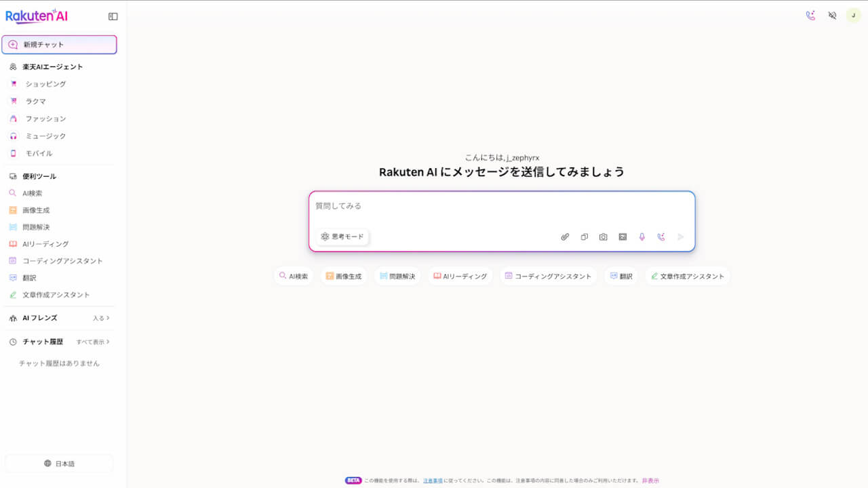Open ラクマ agent in the sidebar
868x488 pixels.
(x=35, y=101)
